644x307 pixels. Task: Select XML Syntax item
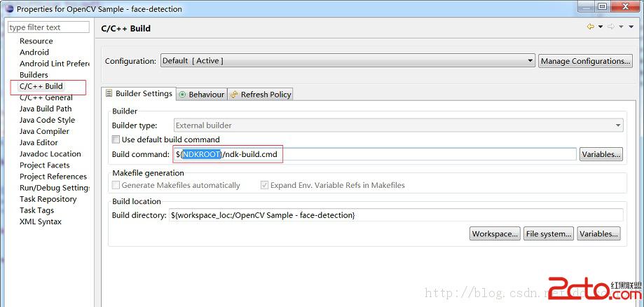pyautogui.click(x=40, y=222)
